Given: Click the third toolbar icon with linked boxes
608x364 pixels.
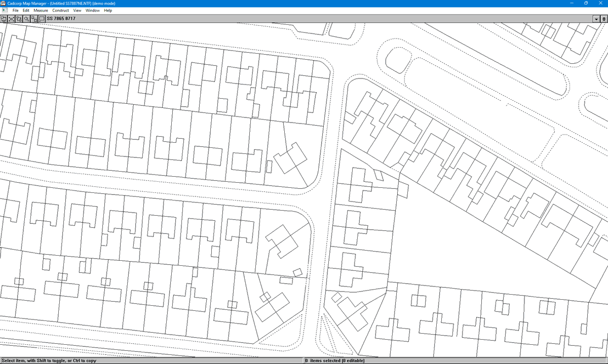Looking at the screenshot, I should coord(19,19).
